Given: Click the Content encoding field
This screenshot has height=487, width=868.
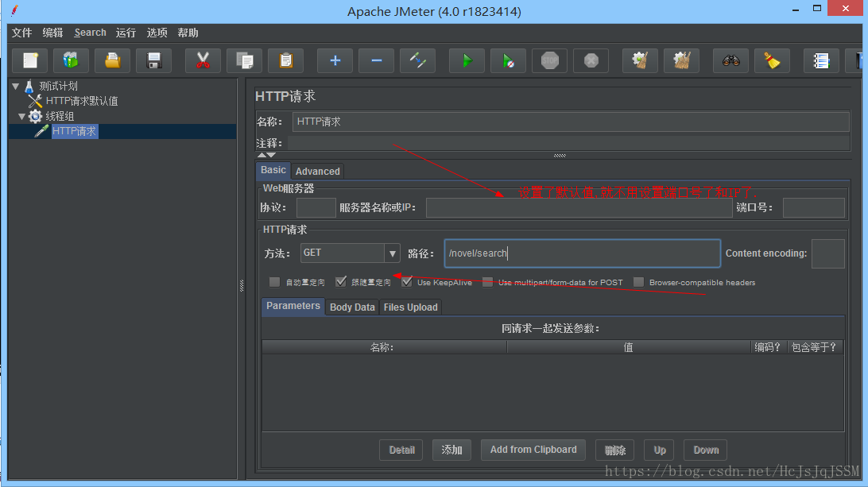Looking at the screenshot, I should point(827,253).
